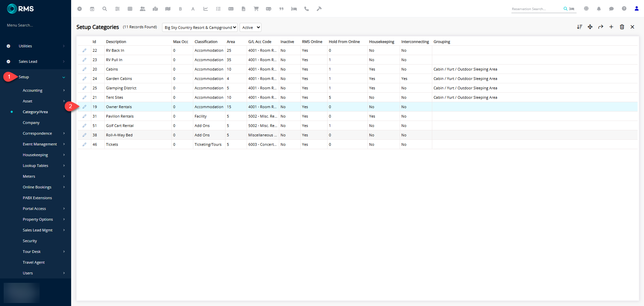The image size is (644, 306).
Task: Click the phone icon in top toolbar
Action: (x=306, y=9)
